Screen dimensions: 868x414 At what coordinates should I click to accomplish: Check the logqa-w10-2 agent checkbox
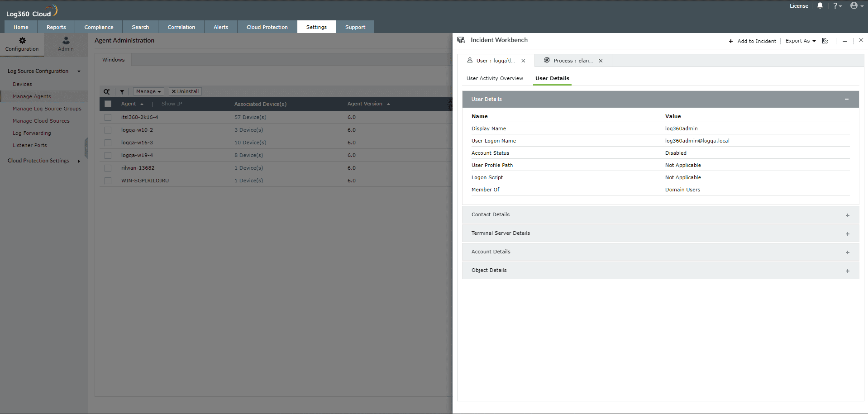point(108,130)
